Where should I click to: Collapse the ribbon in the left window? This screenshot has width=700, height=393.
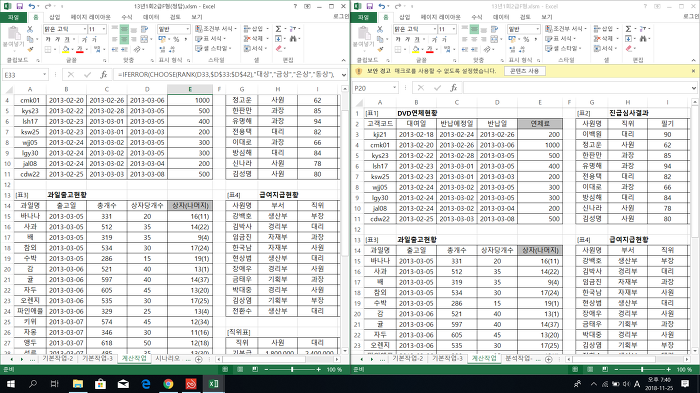tap(343, 60)
